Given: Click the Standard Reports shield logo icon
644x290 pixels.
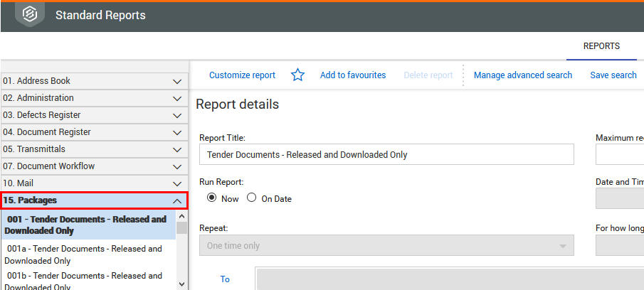Looking at the screenshot, I should coord(30,14).
